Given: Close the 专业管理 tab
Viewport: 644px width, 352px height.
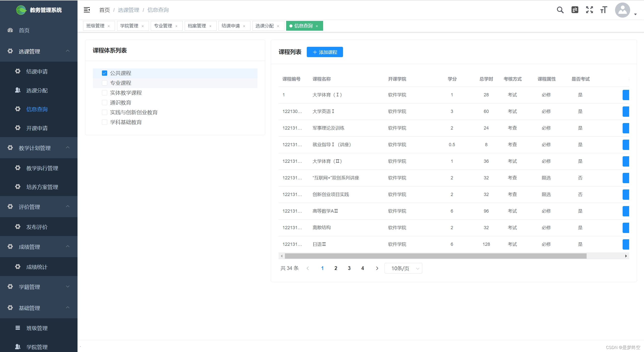Looking at the screenshot, I should pos(176,26).
